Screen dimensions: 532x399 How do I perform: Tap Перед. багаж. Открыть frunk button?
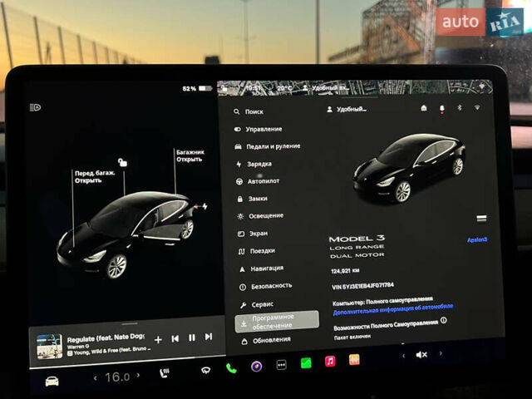pos(94,177)
